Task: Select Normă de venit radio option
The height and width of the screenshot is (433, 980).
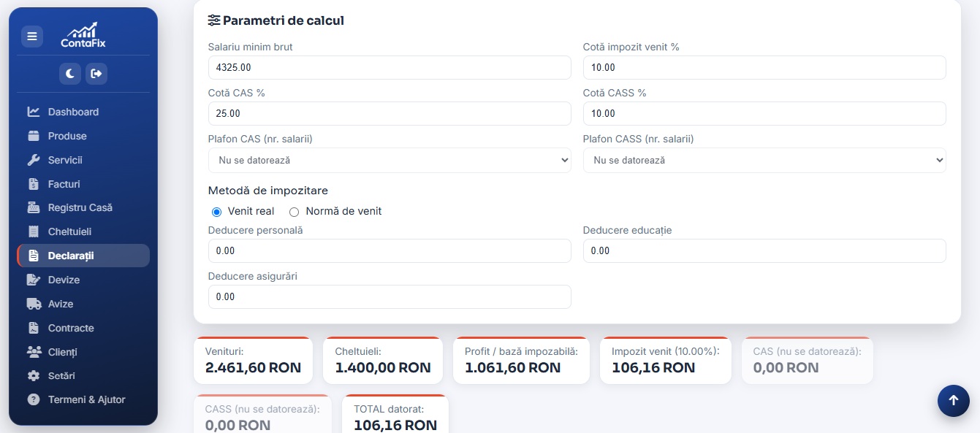Action: 295,212
